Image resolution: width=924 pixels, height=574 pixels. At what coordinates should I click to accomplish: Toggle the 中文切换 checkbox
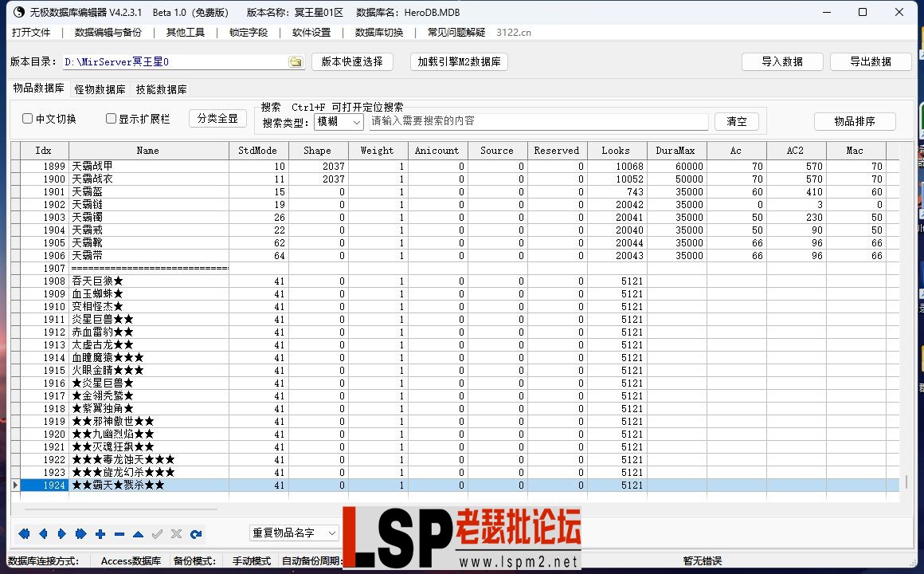pyautogui.click(x=27, y=119)
